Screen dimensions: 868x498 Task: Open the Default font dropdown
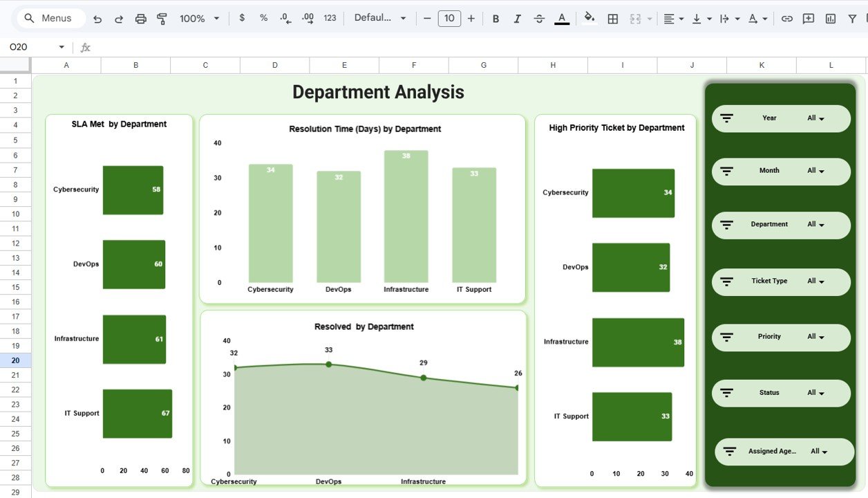(379, 19)
